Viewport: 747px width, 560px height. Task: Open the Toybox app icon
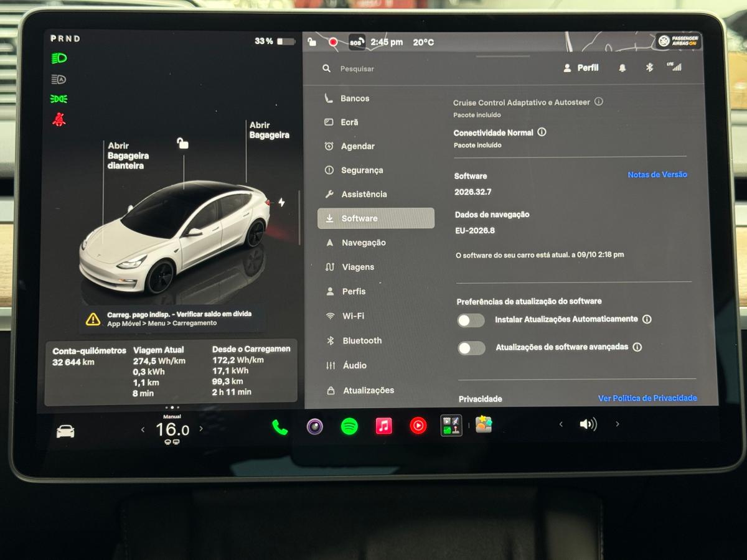tap(484, 424)
